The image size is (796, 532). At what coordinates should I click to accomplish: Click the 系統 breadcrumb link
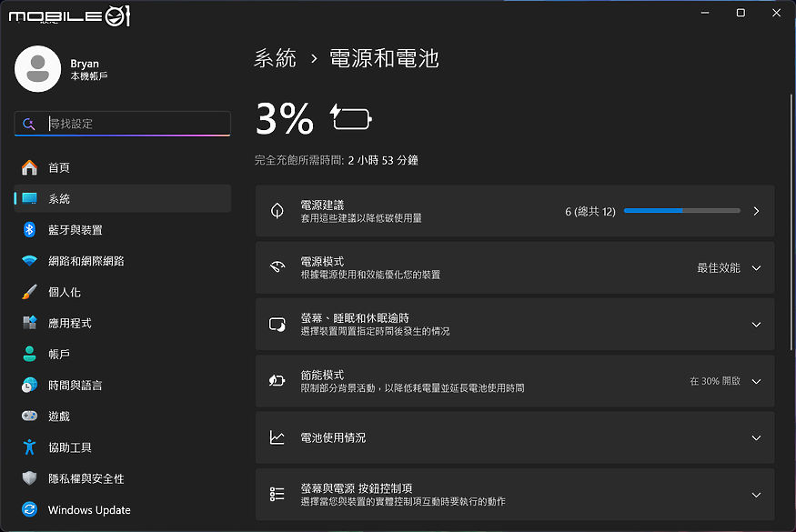tap(275, 58)
